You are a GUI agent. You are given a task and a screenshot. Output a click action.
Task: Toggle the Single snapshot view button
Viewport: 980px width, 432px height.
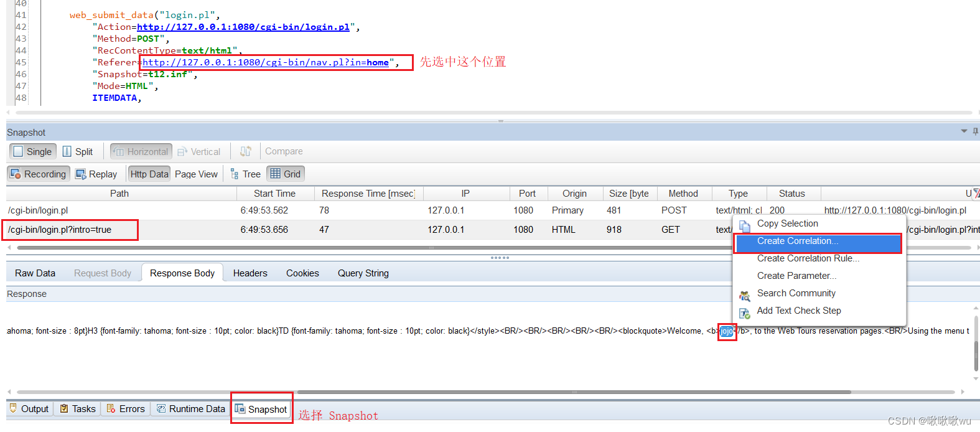[33, 151]
